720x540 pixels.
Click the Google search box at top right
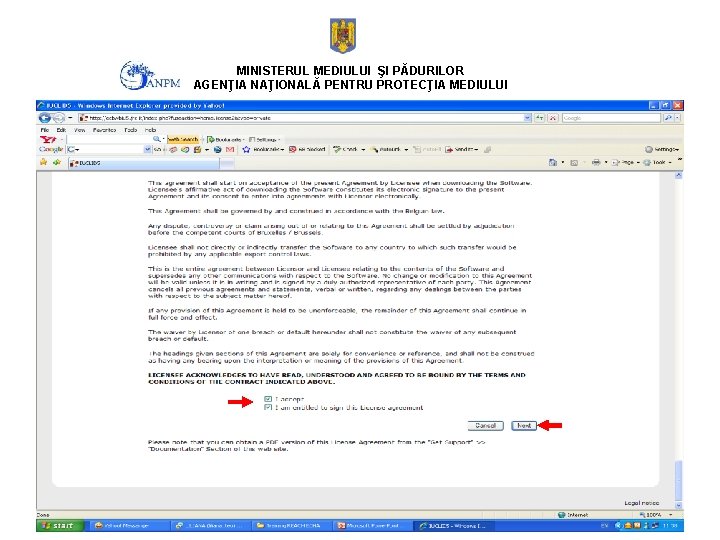coord(611,118)
